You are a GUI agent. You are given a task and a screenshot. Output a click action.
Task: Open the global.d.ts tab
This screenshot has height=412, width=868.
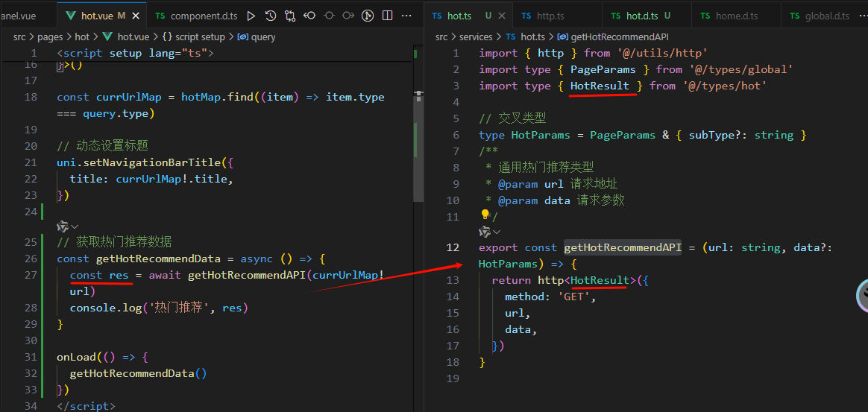click(x=820, y=16)
